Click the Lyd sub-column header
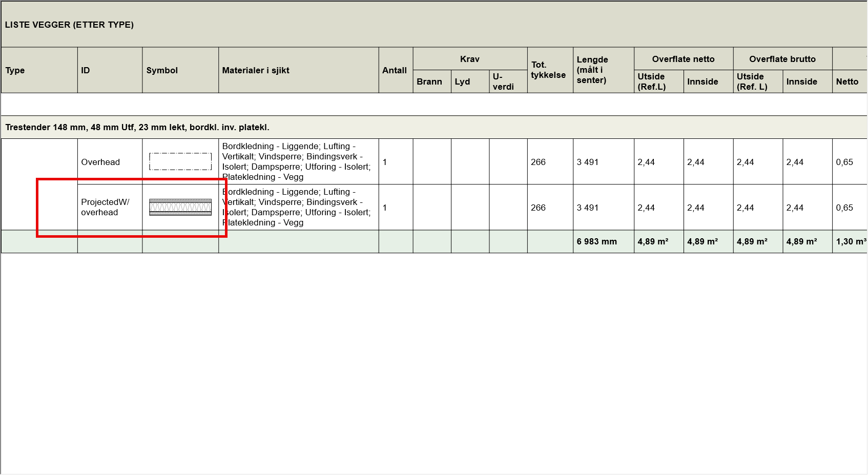 click(462, 81)
